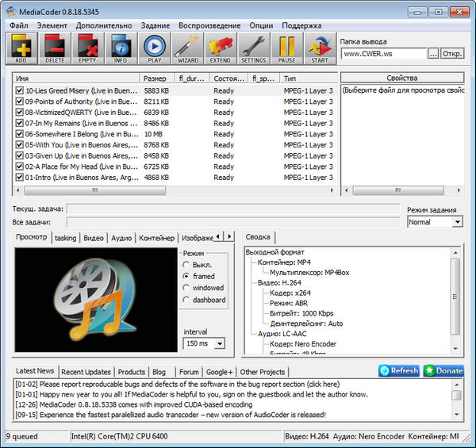476x448 pixels.
Task: Uncheck the 01-Intro file checkbox
Action: (19, 178)
